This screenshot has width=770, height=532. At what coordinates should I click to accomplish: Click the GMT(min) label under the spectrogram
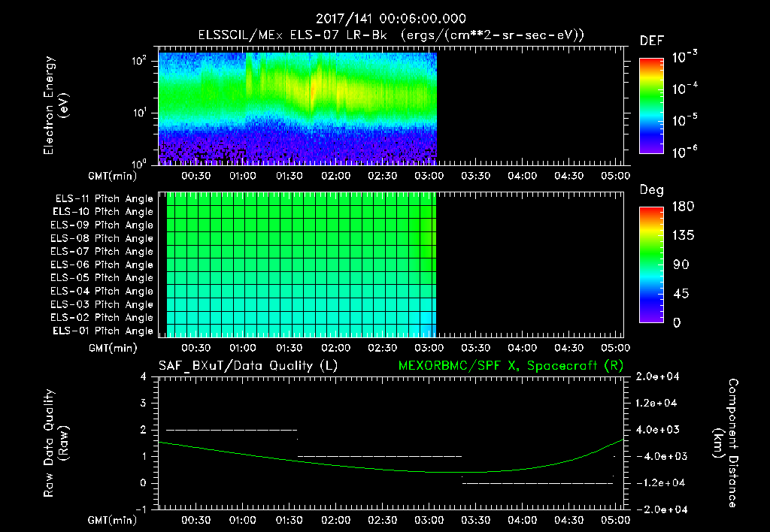point(113,176)
